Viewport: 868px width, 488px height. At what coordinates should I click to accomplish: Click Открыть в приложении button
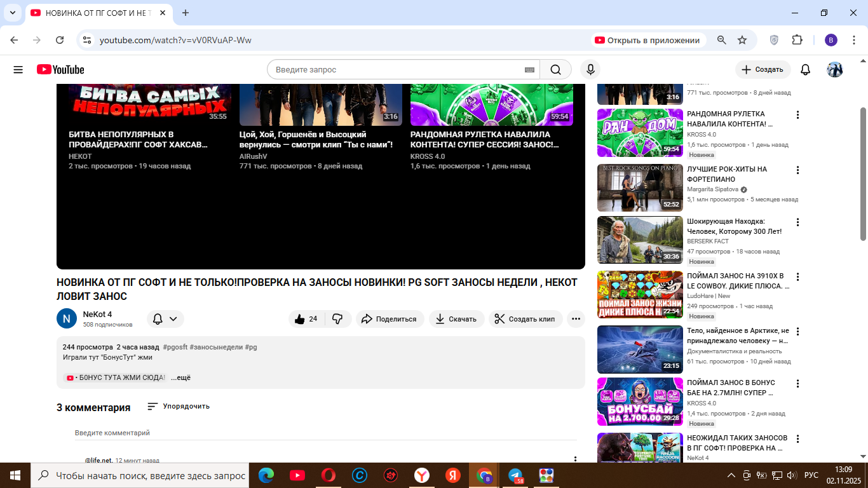(648, 40)
